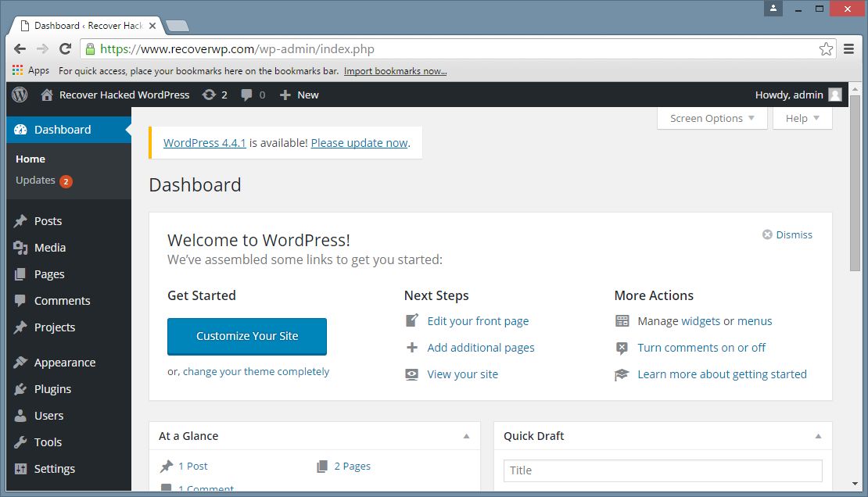Image resolution: width=868 pixels, height=497 pixels.
Task: Open the comments bubble icon showing 0
Action: pyautogui.click(x=246, y=95)
